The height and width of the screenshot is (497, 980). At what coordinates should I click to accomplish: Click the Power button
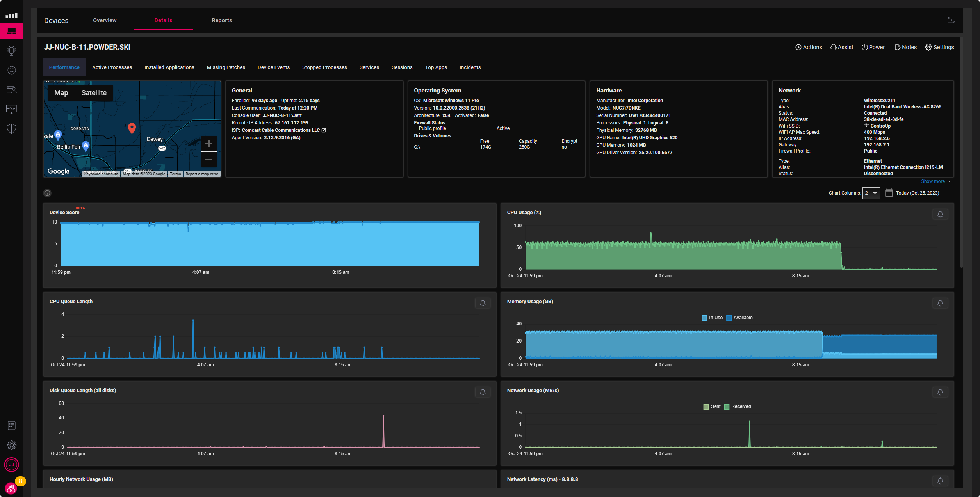click(873, 47)
